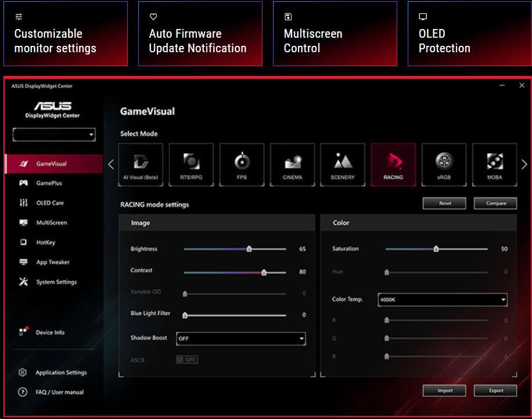Expand the monitor selection dropdown at top left
This screenshot has height=419, width=532.
pyautogui.click(x=54, y=134)
